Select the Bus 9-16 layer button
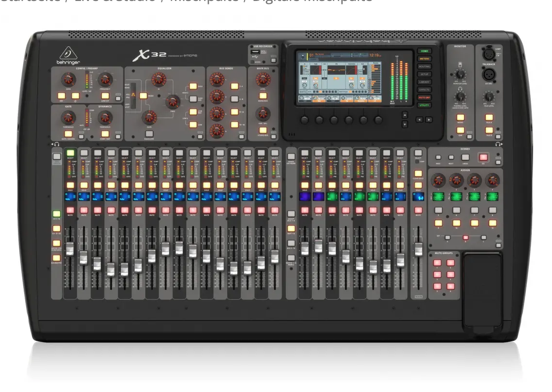 tap(291, 243)
